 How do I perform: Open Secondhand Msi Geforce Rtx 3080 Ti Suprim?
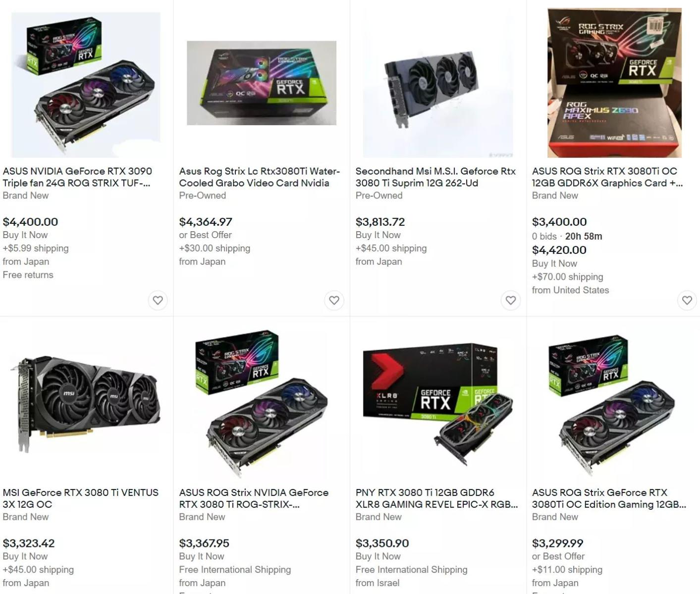[435, 177]
